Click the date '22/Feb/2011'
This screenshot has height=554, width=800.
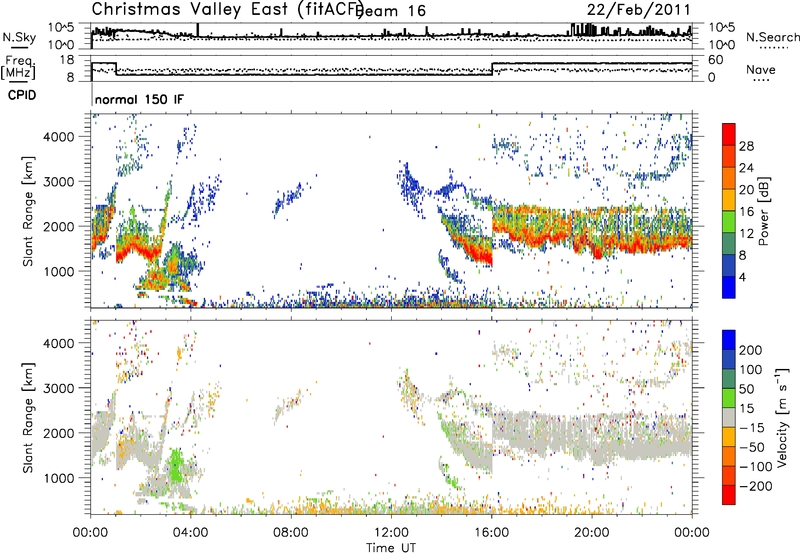[x=638, y=10]
